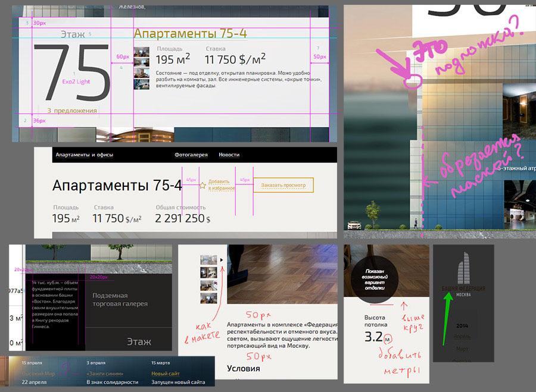Select the top thumbnail in the parquet floor gallery
The height and width of the screenshot is (392, 536).
[208, 260]
